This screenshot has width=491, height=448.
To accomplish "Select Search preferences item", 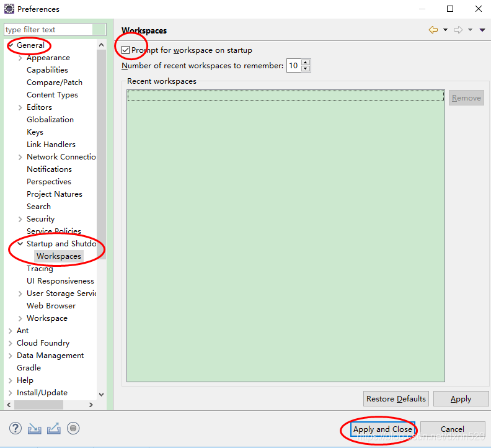I will 38,206.
